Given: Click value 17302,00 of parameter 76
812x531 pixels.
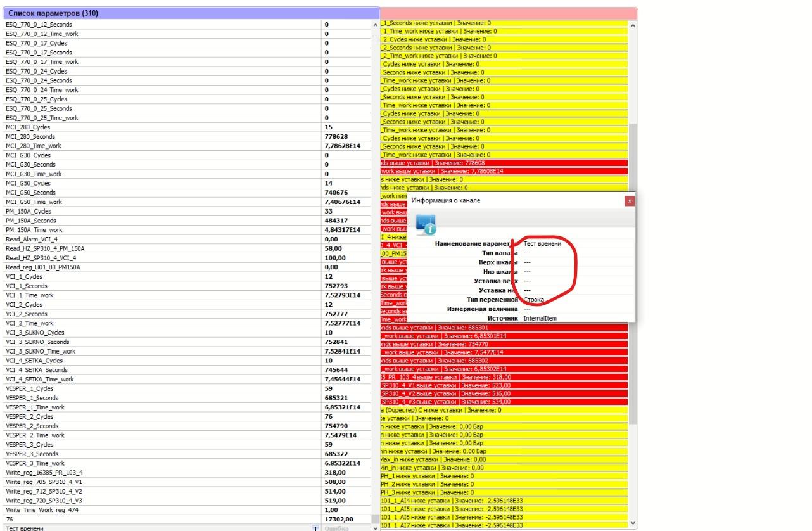Looking at the screenshot, I should [x=338, y=519].
